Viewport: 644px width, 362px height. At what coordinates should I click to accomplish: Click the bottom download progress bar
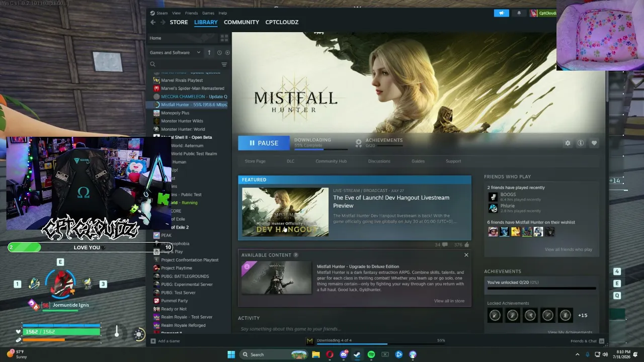(x=381, y=344)
